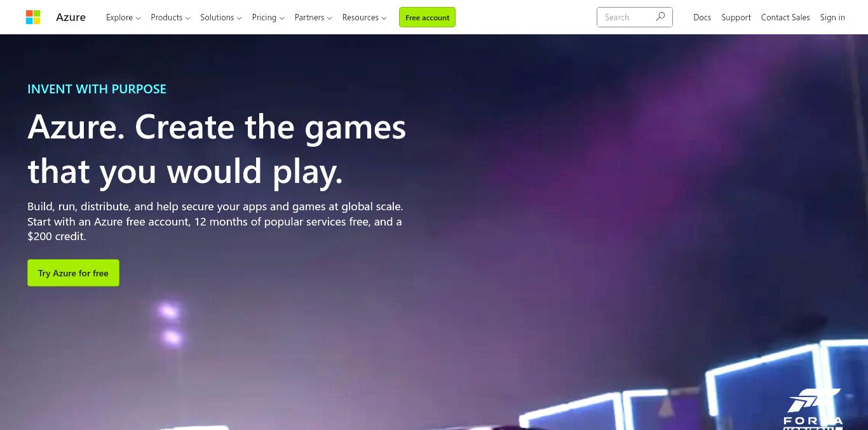The height and width of the screenshot is (430, 868).
Task: Expand the Partners dropdown
Action: [313, 17]
